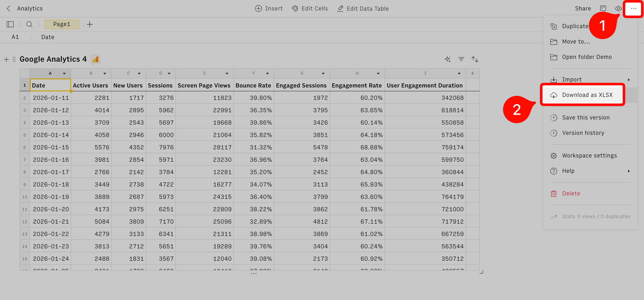This screenshot has height=300, width=644.
Task: Add a column with the plus header
Action: point(472,73)
